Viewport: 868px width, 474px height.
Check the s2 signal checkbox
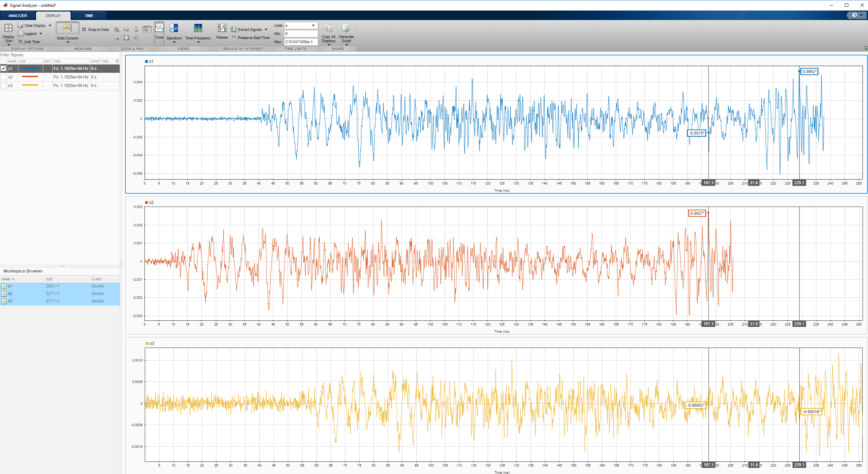click(x=4, y=77)
